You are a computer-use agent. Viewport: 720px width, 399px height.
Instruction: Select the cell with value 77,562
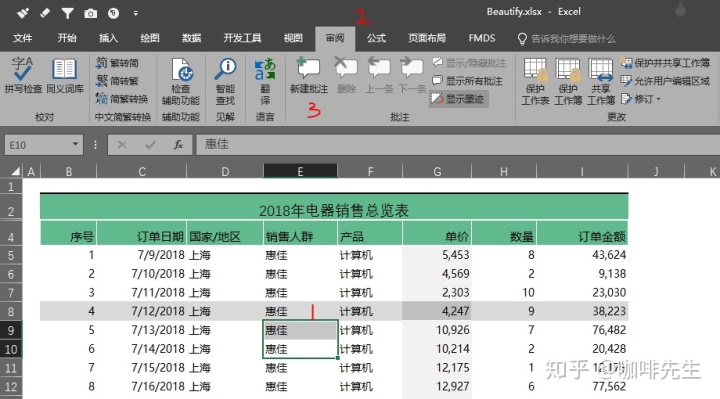(x=582, y=386)
